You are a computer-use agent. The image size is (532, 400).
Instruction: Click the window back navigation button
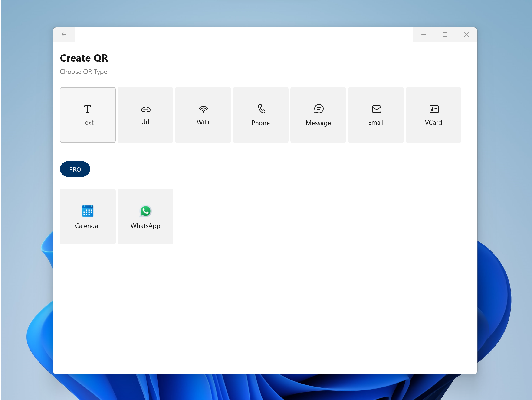pos(64,34)
